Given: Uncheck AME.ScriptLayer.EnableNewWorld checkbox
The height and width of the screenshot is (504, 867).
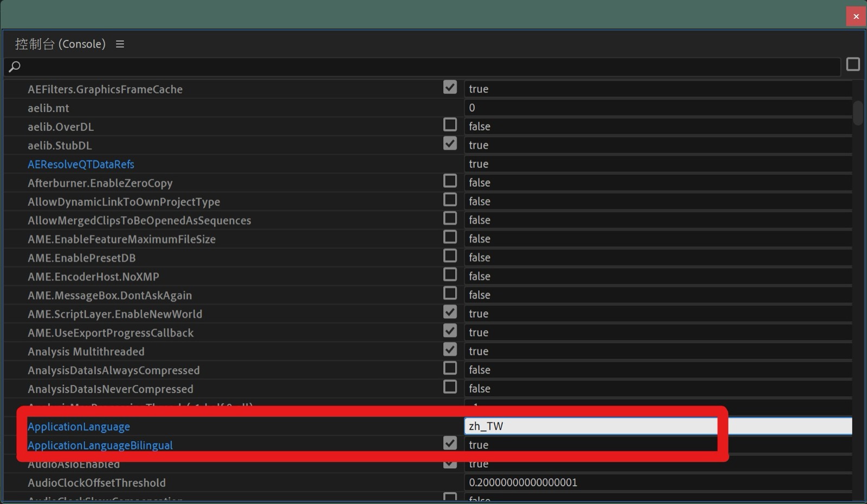Looking at the screenshot, I should tap(450, 312).
